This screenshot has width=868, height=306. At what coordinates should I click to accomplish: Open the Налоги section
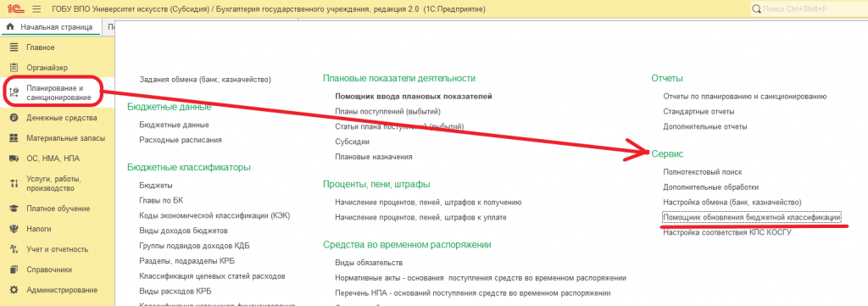[x=39, y=229]
